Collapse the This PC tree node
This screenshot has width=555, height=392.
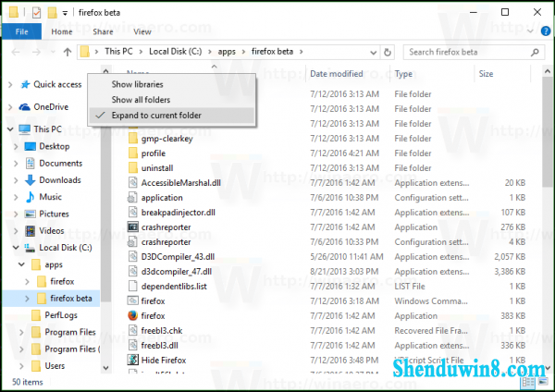(x=10, y=129)
